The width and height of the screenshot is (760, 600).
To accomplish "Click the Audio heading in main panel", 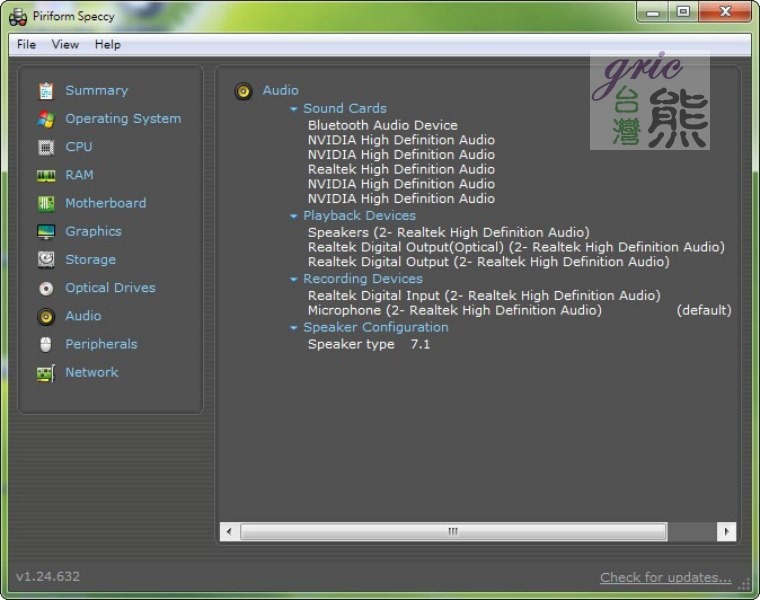I will pyautogui.click(x=281, y=91).
